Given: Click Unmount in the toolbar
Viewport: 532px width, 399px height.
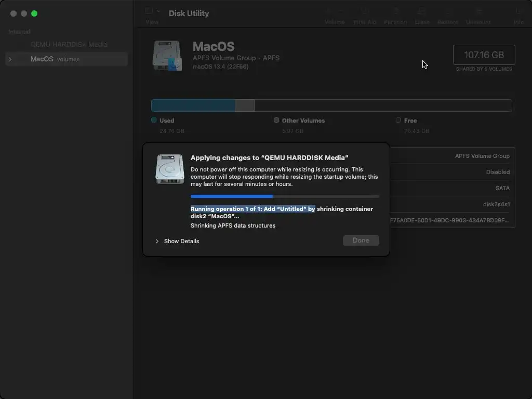Looking at the screenshot, I should tap(478, 16).
